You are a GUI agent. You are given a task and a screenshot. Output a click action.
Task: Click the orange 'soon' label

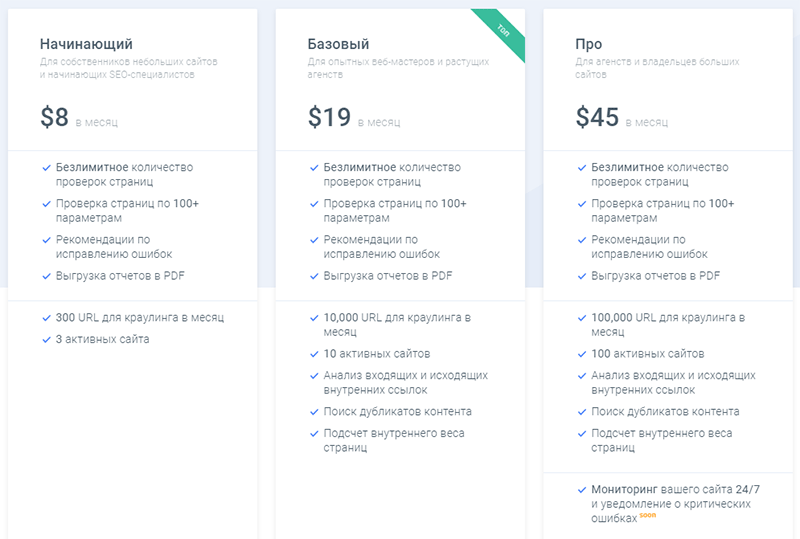(647, 515)
